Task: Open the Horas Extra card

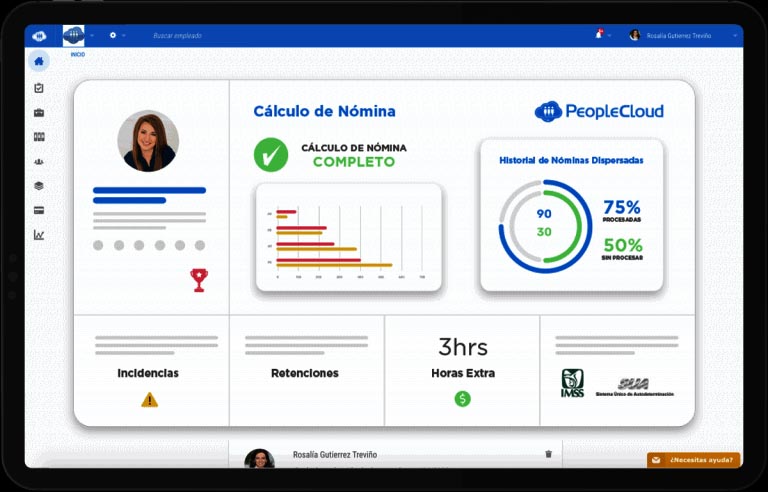Action: pos(462,370)
